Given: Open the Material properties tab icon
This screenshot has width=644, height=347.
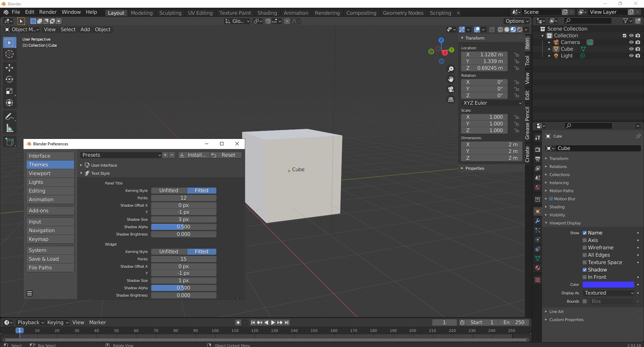Looking at the screenshot, I should [538, 268].
